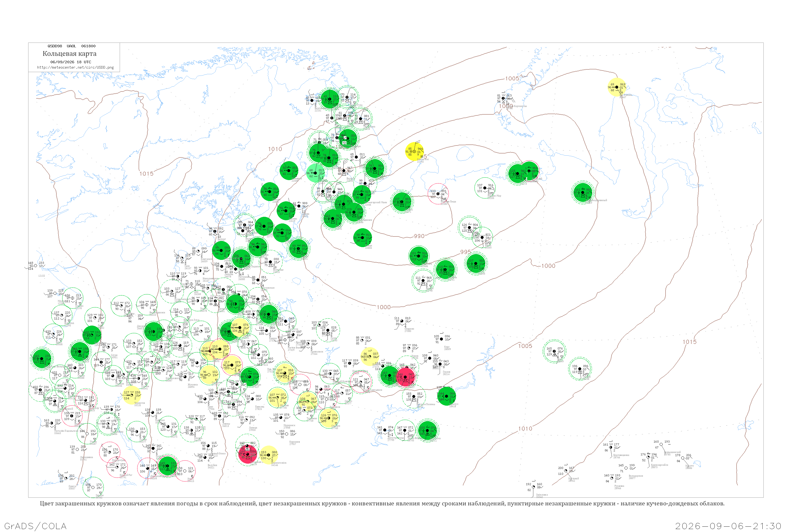Select the 2026-09-06-21:30 timestamp
798x532 pixels.
(x=728, y=526)
